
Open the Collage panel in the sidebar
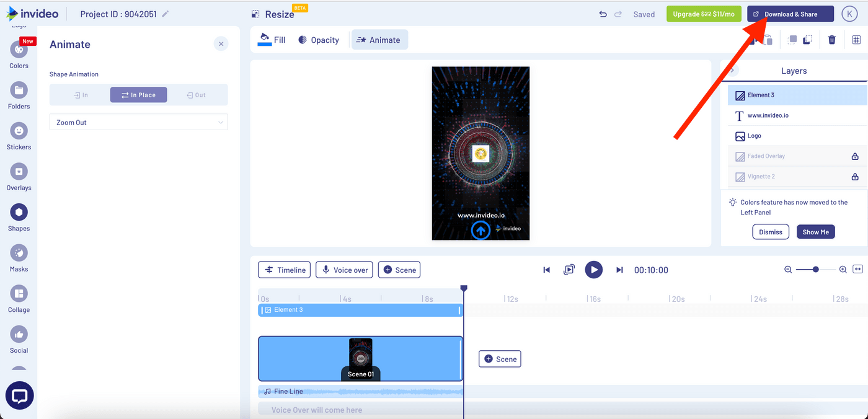[19, 299]
